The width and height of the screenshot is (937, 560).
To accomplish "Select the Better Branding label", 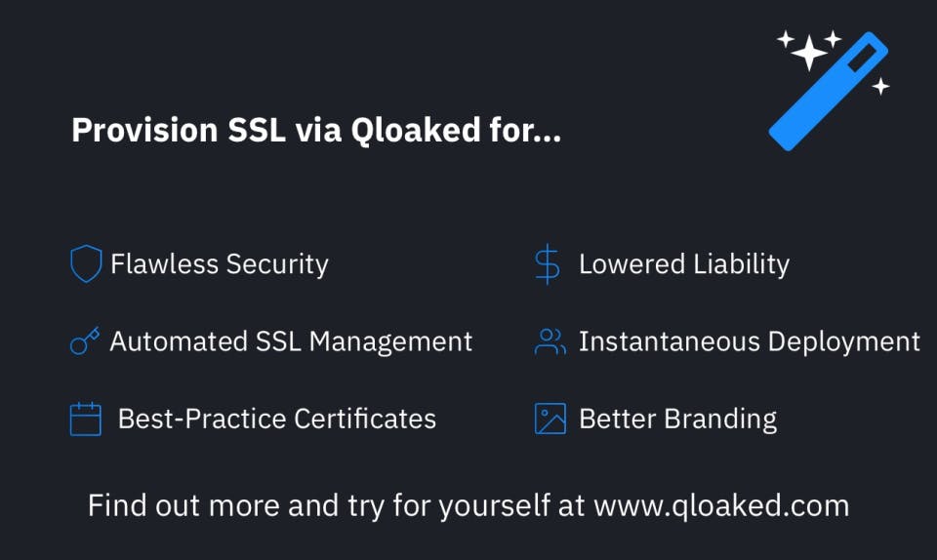I will (x=678, y=420).
